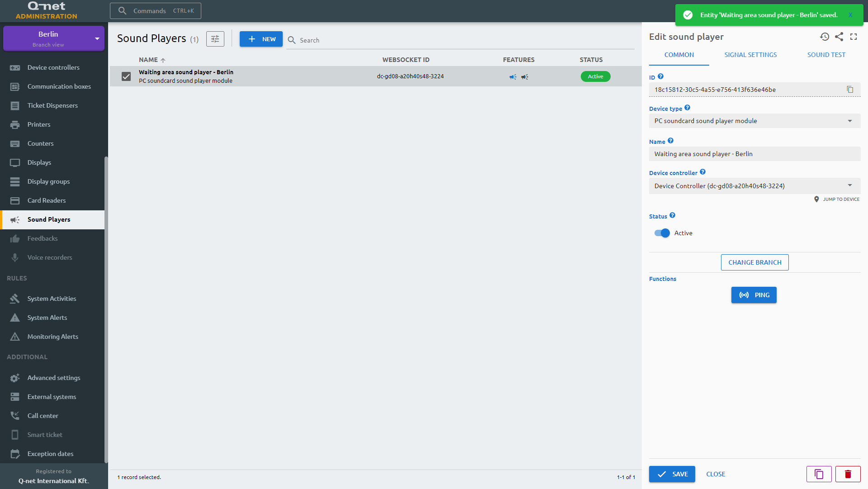This screenshot has width=868, height=489.
Task: Open the Device type dropdown
Action: pyautogui.click(x=754, y=121)
